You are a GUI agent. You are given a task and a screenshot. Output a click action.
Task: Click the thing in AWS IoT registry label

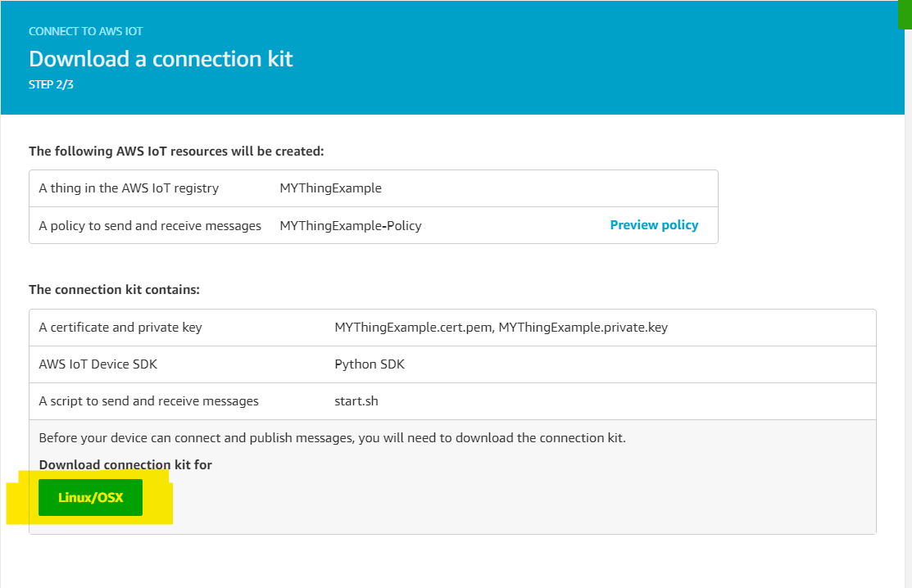[x=129, y=188]
